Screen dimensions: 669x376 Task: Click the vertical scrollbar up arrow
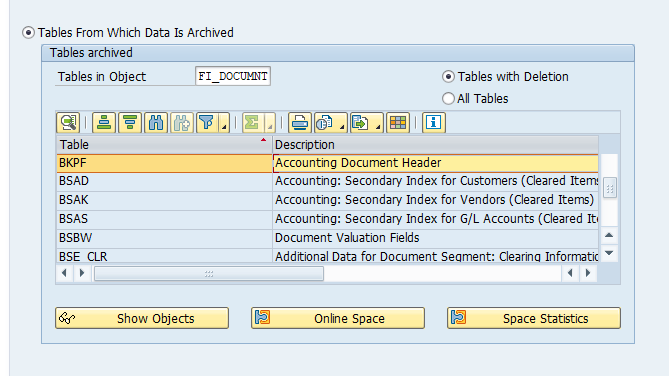[x=609, y=235]
